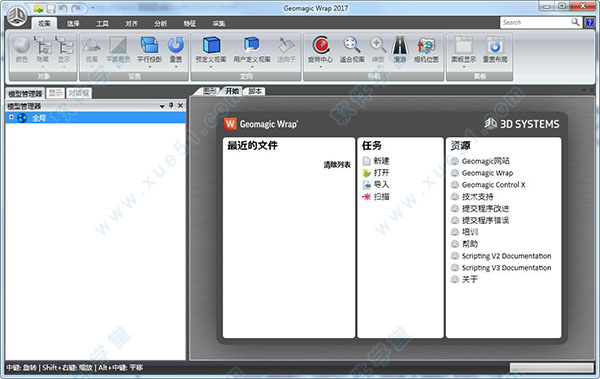Open the 特征 ribbon tab
Image resolution: width=600 pixels, height=379 pixels.
(x=189, y=24)
